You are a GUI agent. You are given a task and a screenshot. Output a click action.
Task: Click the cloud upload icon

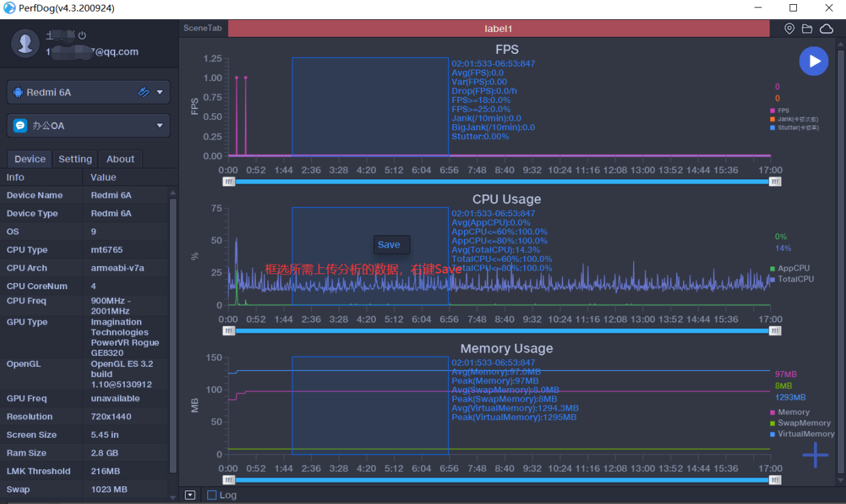coord(826,29)
